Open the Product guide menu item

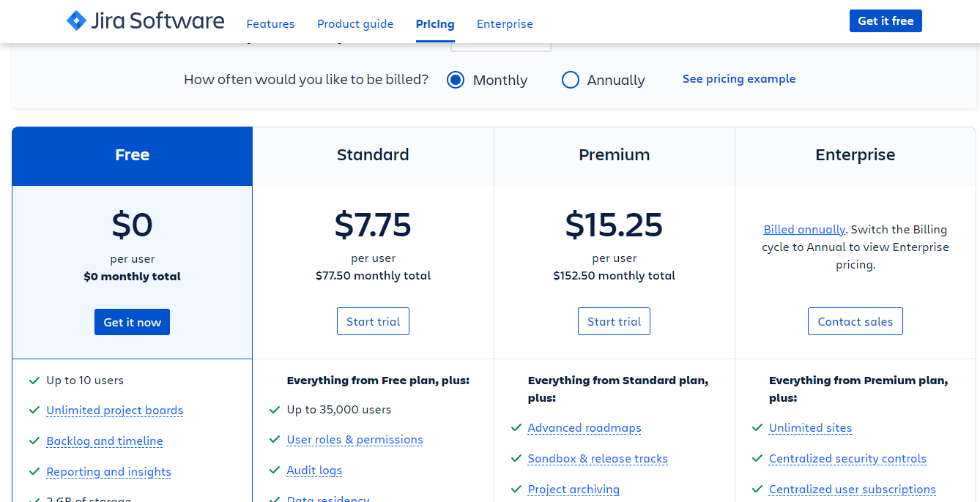(x=355, y=23)
